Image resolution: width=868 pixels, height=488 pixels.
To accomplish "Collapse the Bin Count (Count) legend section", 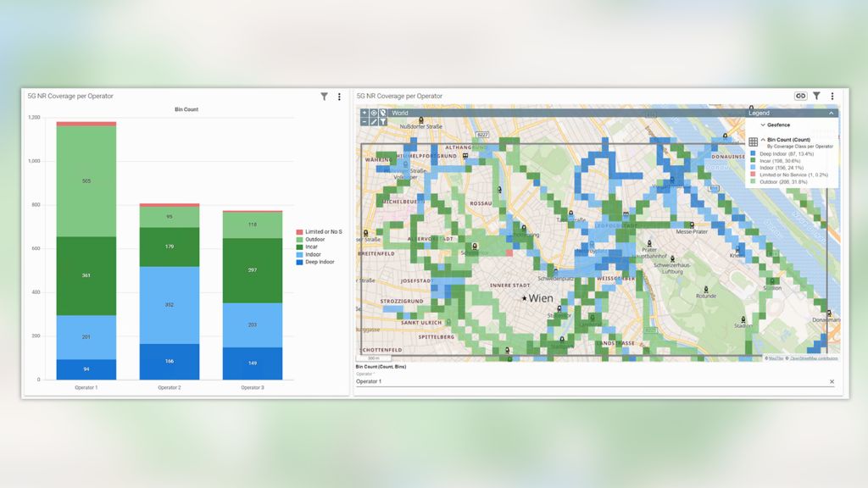I will (x=763, y=140).
